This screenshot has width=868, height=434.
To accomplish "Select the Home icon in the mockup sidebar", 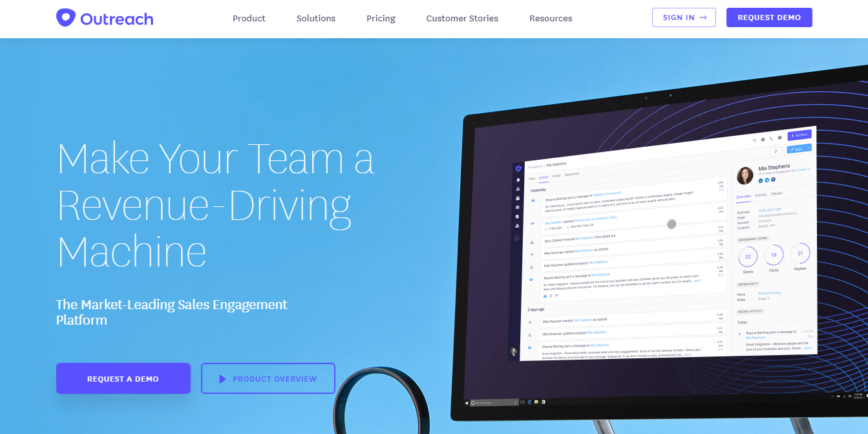I will pyautogui.click(x=518, y=180).
